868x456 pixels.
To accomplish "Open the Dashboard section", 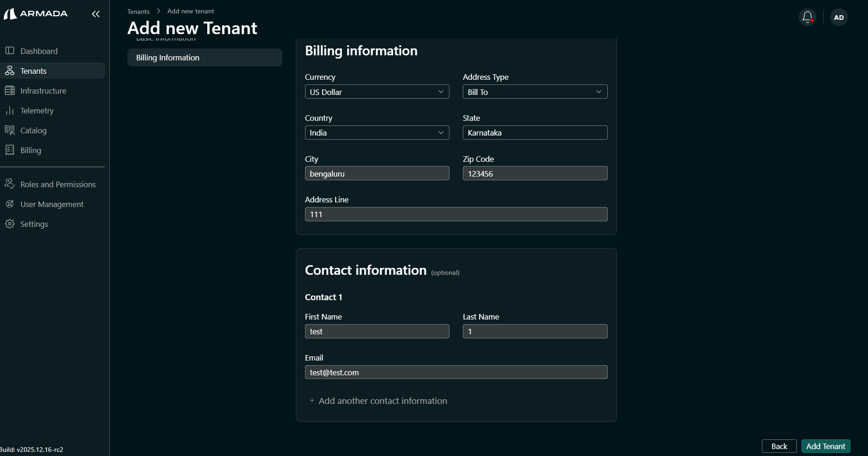I will click(39, 51).
